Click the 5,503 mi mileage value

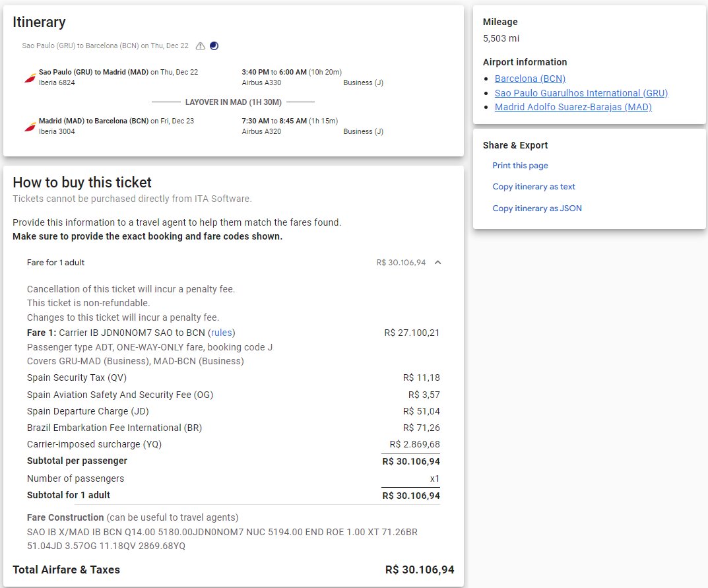[x=501, y=38]
